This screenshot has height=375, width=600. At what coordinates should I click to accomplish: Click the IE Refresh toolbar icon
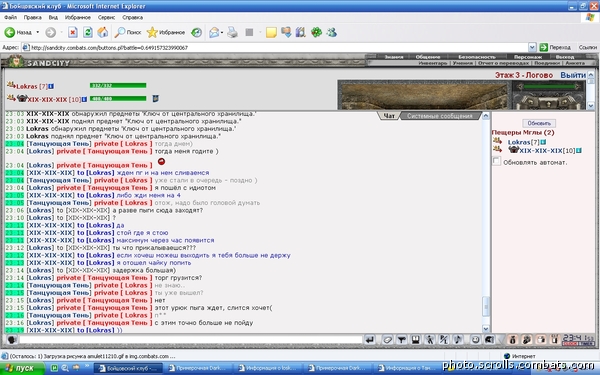point(88,33)
